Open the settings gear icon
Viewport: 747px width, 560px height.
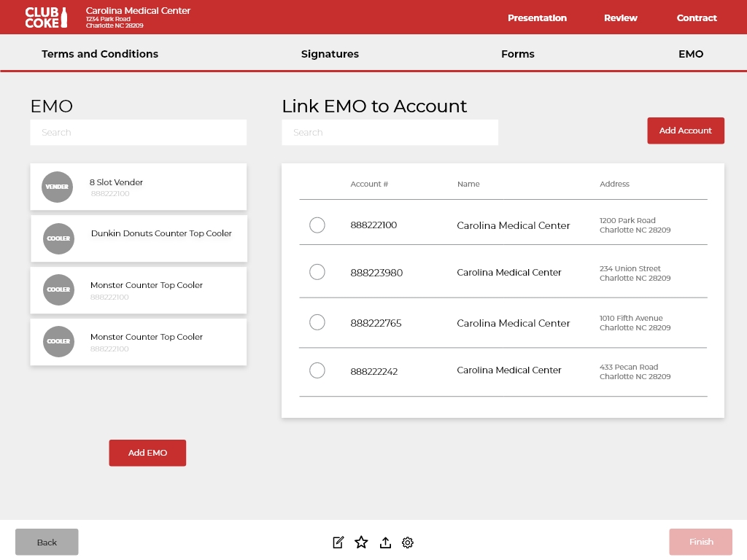click(x=407, y=542)
